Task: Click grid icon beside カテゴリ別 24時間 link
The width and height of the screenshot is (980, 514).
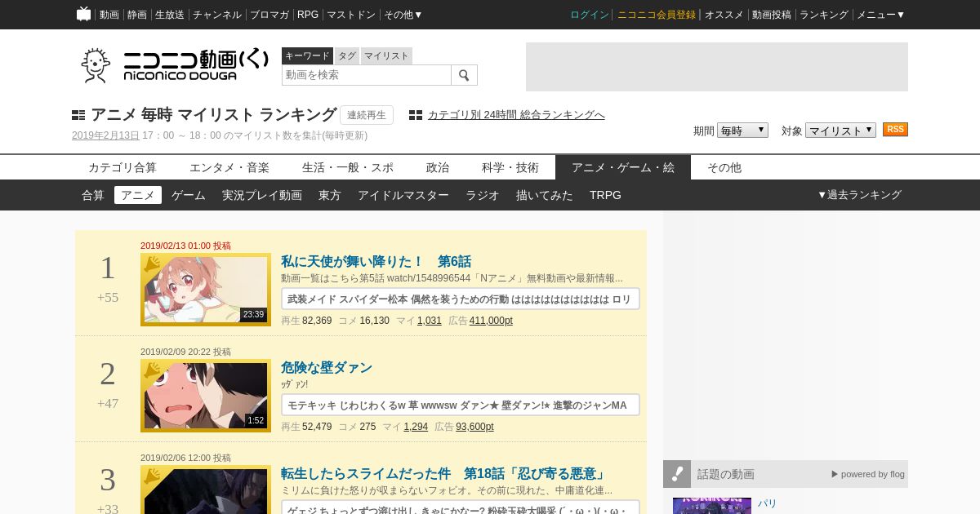Action: coord(416,115)
